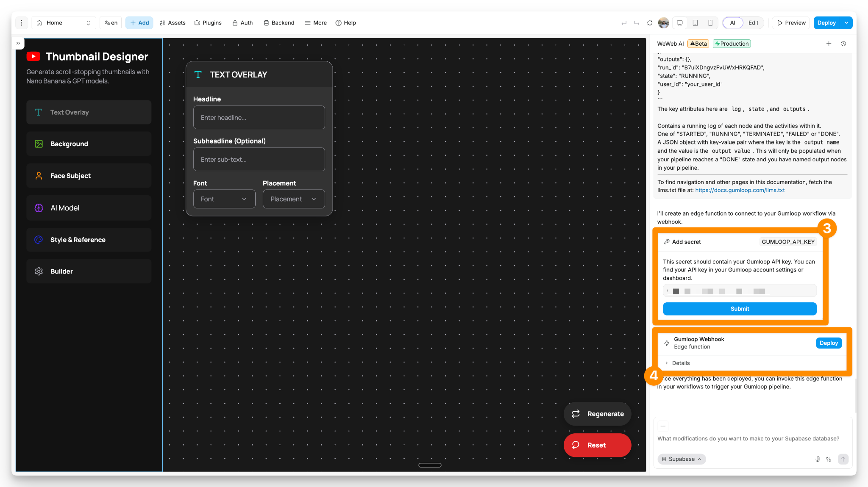Switch to tablet viewport toggle
The width and height of the screenshot is (868, 487).
(695, 23)
